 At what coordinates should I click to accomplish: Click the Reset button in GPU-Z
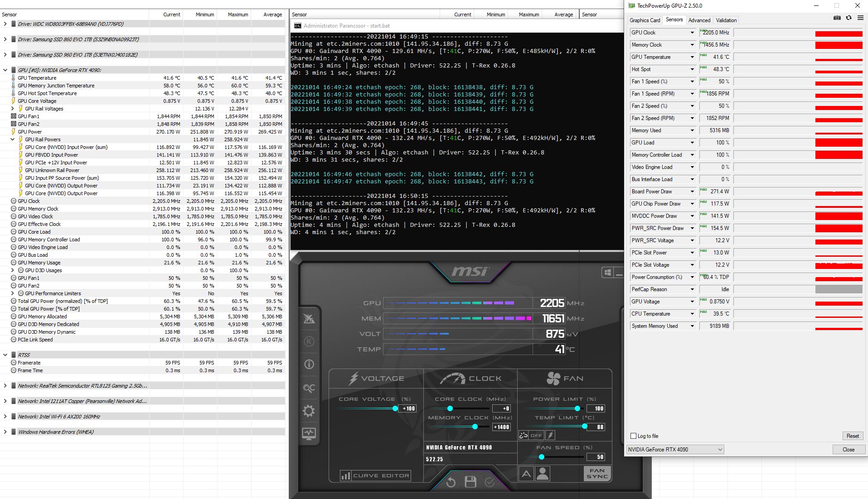[x=852, y=436]
